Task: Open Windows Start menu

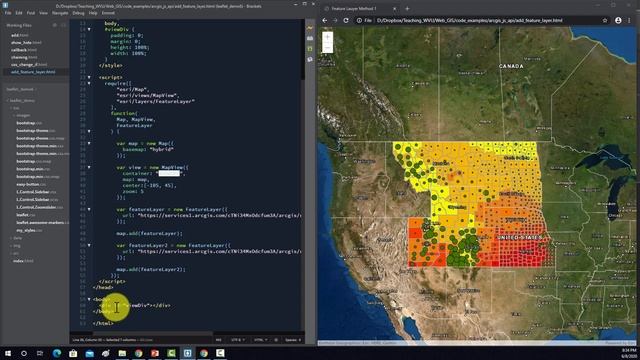Action: coord(8,353)
